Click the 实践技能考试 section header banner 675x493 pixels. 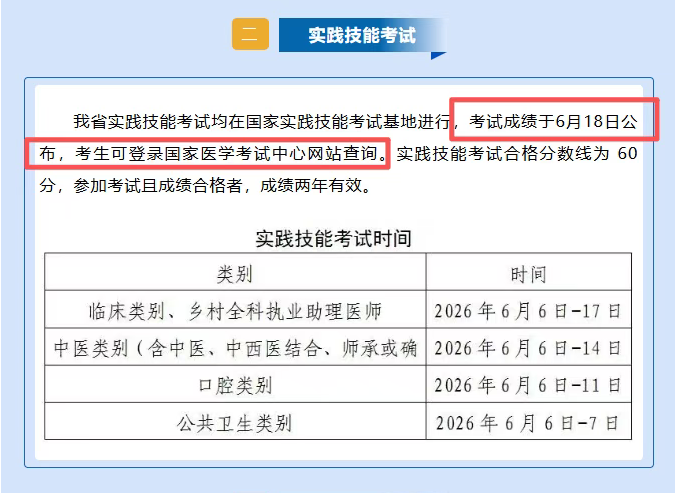(362, 35)
